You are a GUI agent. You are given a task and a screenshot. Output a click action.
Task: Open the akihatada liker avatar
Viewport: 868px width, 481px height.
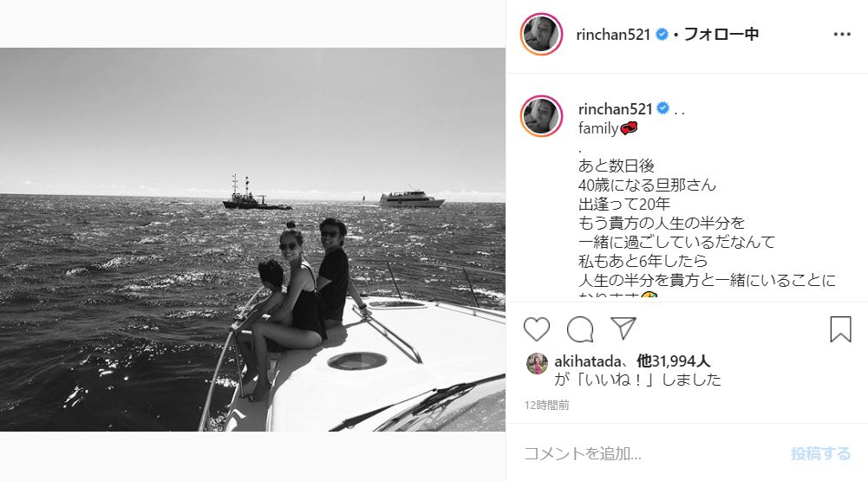pyautogui.click(x=537, y=363)
